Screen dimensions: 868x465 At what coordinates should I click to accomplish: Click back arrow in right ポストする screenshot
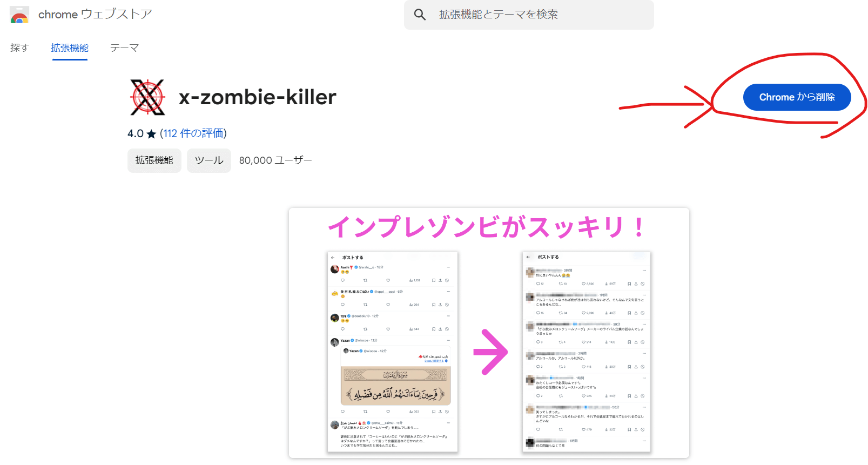(x=528, y=257)
